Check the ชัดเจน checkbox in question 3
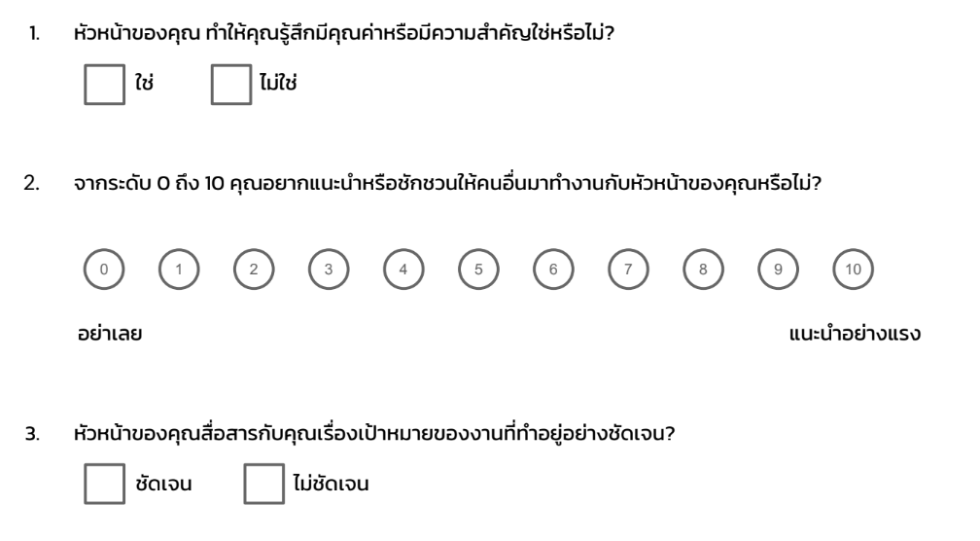Image resolution: width=980 pixels, height=541 pixels. point(104,484)
